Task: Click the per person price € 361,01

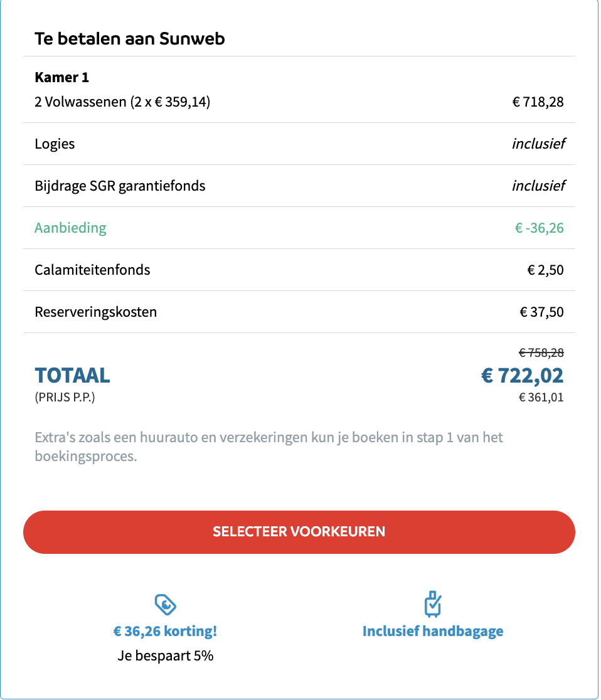Action: [541, 397]
